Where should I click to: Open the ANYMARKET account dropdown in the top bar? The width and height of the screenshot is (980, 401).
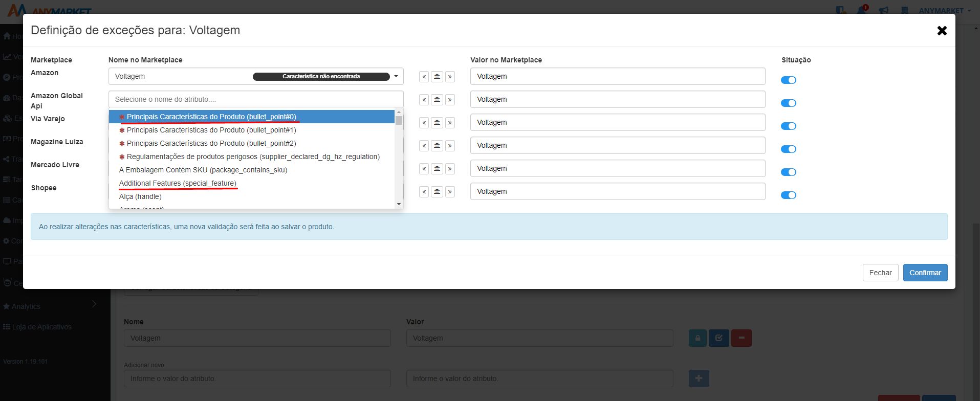(945, 11)
